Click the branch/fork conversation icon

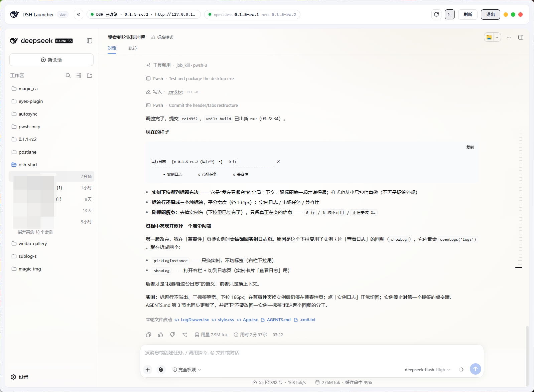click(185, 335)
